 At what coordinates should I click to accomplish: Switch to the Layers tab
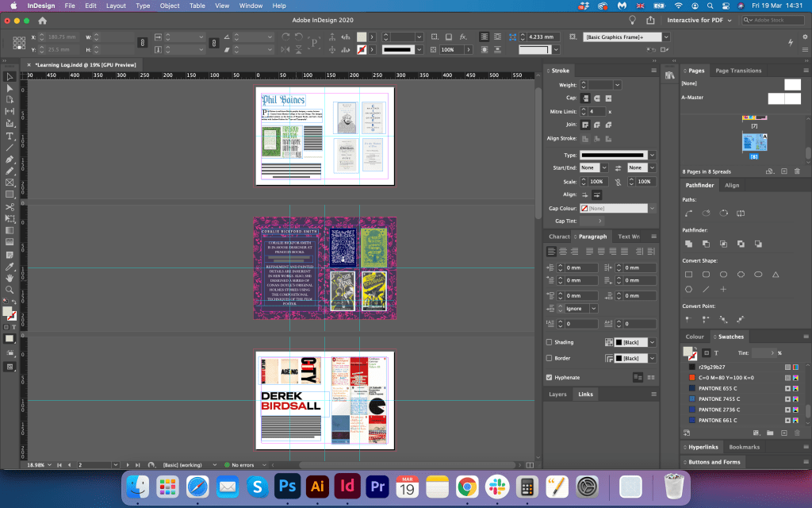pos(557,394)
